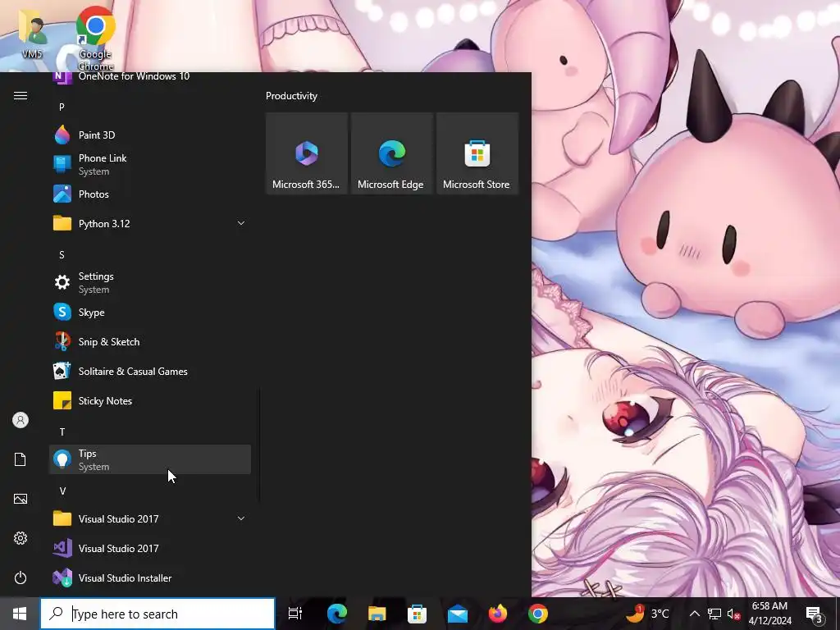This screenshot has width=840, height=630.
Task: Click the Productivity group heading
Action: 291,96
